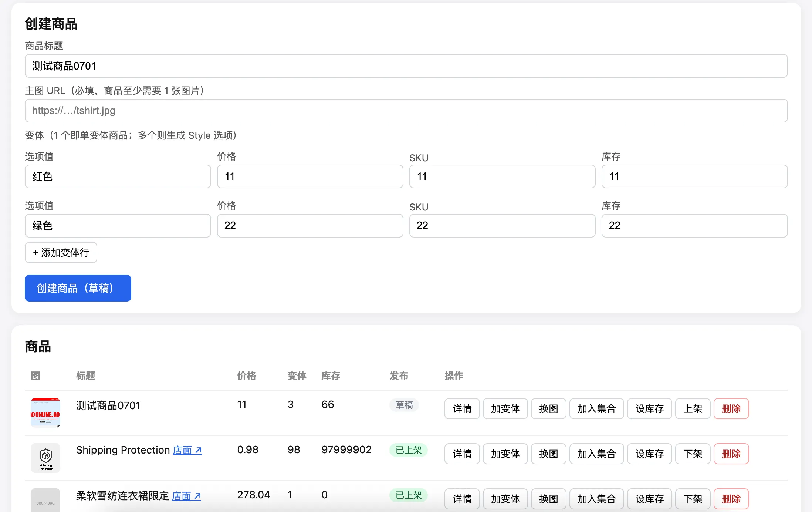Click 设库存 for 柔软雪纺连衣裙限定
Image resolution: width=812 pixels, height=512 pixels.
point(650,499)
